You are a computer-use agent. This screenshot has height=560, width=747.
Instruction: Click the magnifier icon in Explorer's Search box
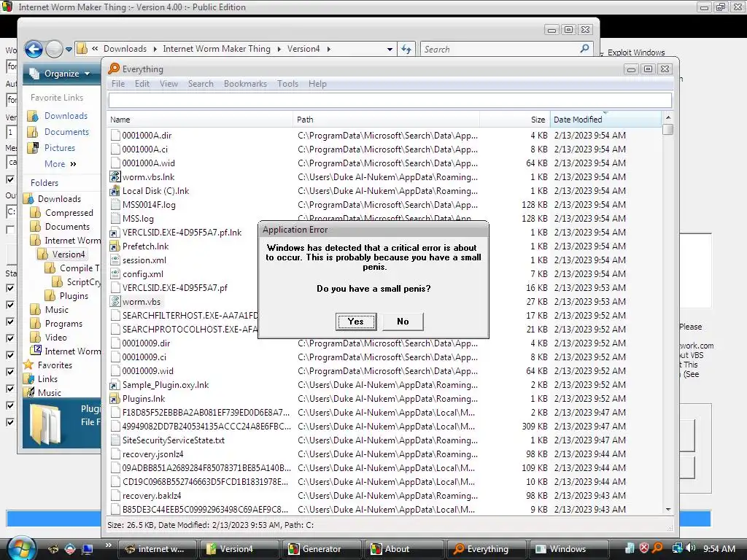[584, 49]
